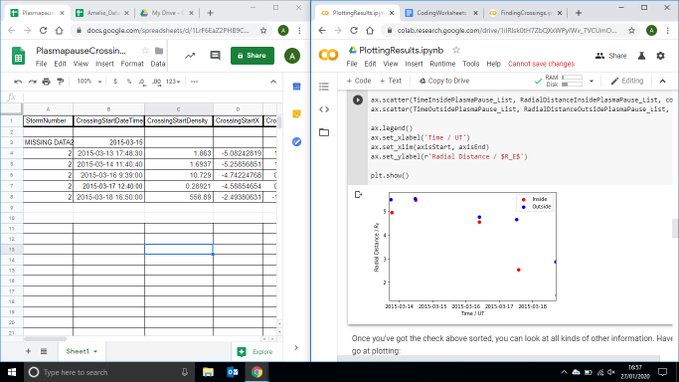Expand the RAM and Disk connection dropdown
679x382 pixels.
coord(591,81)
